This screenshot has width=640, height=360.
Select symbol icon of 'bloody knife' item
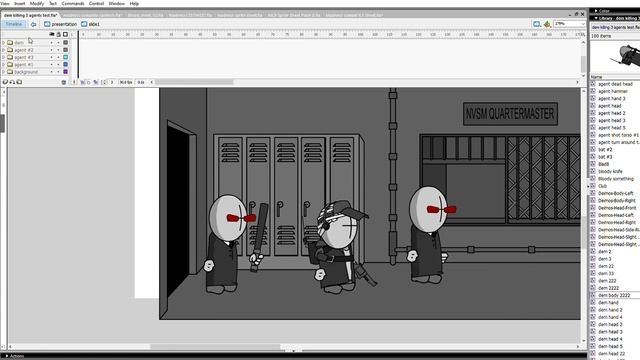pos(593,171)
